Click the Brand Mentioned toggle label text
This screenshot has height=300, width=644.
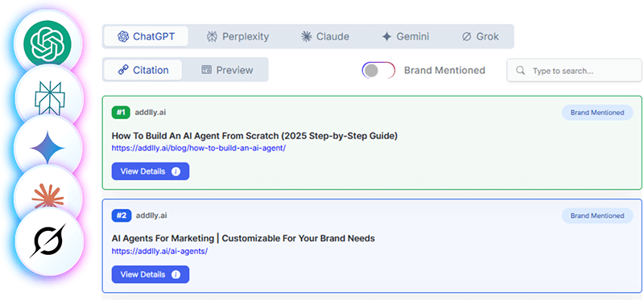tap(444, 70)
